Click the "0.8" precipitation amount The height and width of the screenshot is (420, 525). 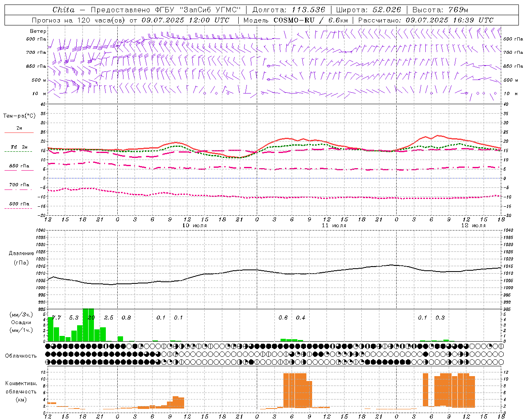pos(126,318)
